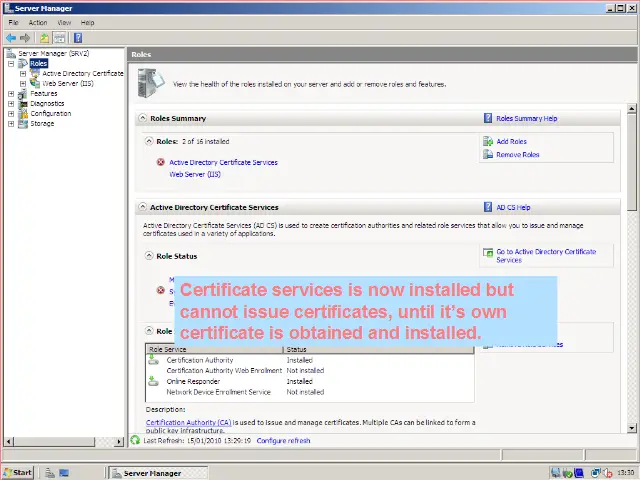
Task: Click the red error icon under Role Status
Action: [161, 290]
